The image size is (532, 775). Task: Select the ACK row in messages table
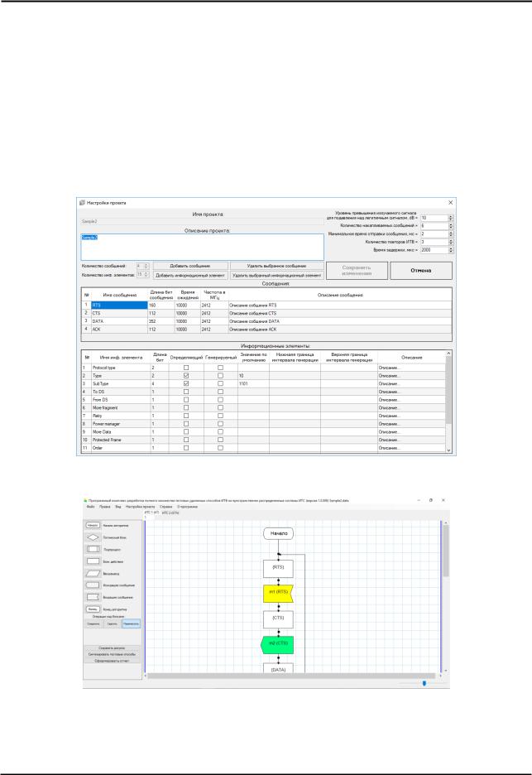[266, 329]
